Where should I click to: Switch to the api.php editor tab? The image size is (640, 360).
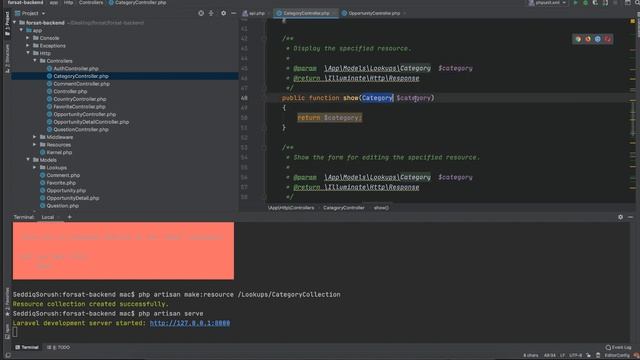255,13
